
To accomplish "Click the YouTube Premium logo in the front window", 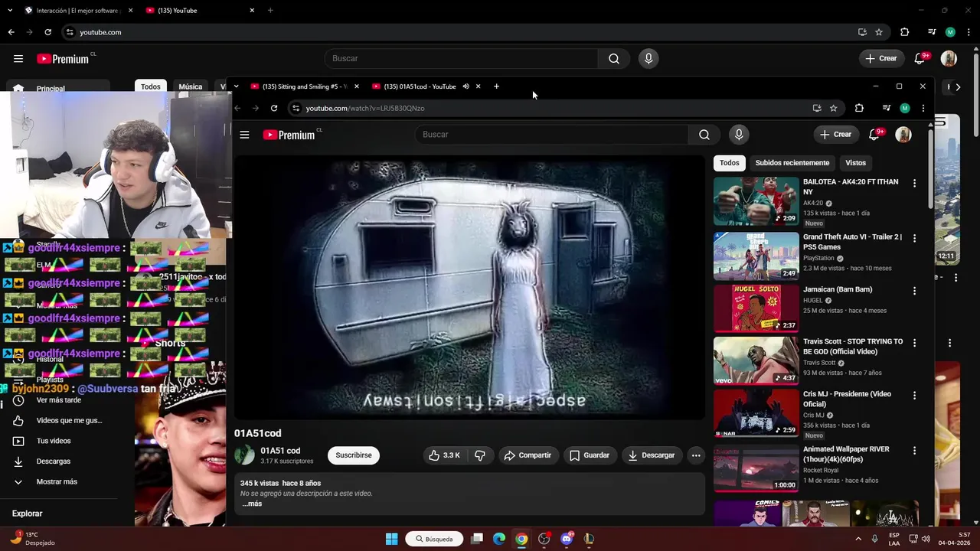I will [x=288, y=135].
